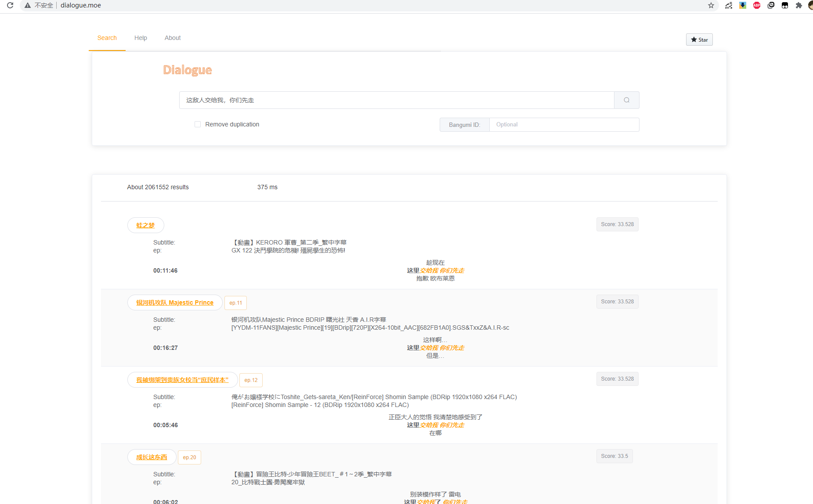Image resolution: width=813 pixels, height=504 pixels.
Task: Switch to the Help tab
Action: [x=141, y=38]
